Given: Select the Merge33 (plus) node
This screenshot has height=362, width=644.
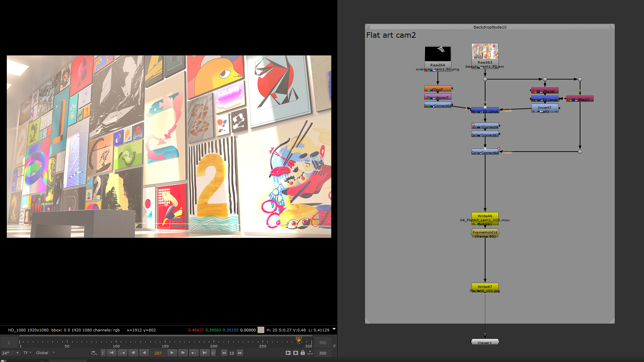Looking at the screenshot, I should (x=485, y=110).
